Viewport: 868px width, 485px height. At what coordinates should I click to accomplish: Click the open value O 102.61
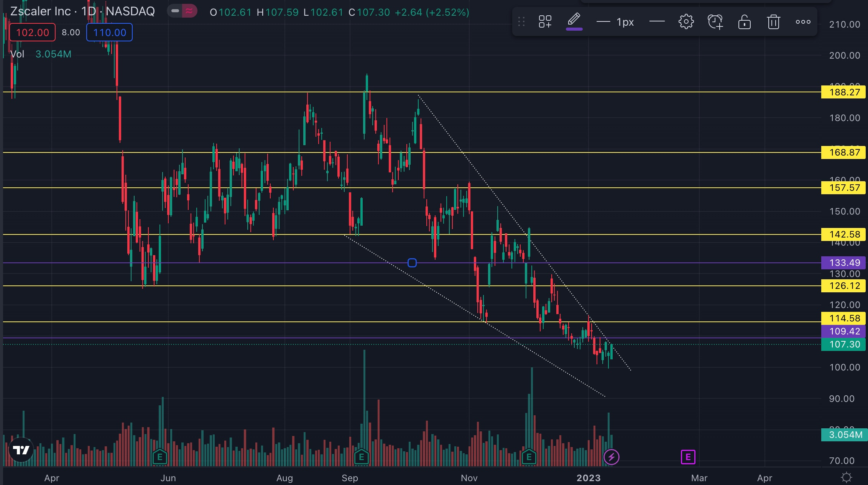pos(230,12)
